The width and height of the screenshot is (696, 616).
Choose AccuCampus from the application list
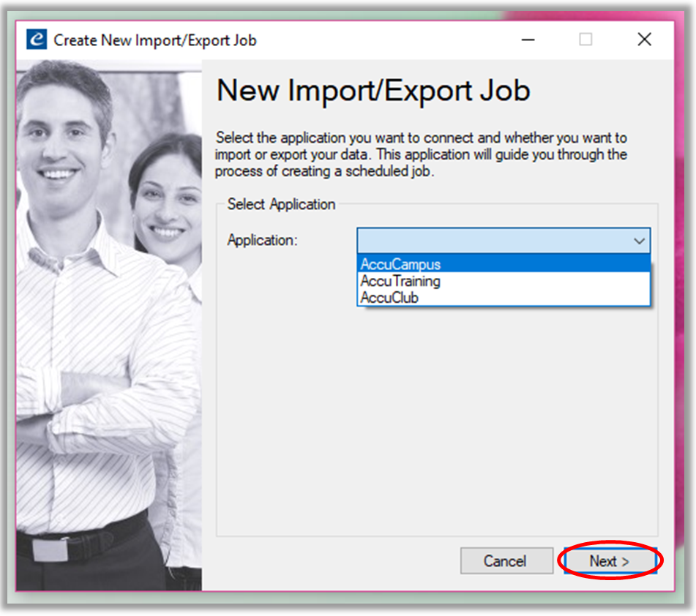(504, 264)
